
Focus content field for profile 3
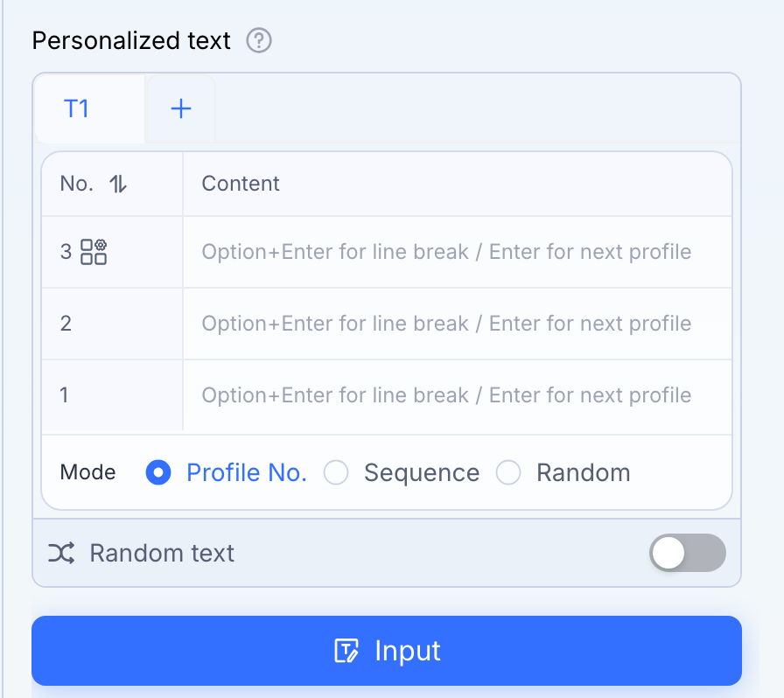click(458, 252)
